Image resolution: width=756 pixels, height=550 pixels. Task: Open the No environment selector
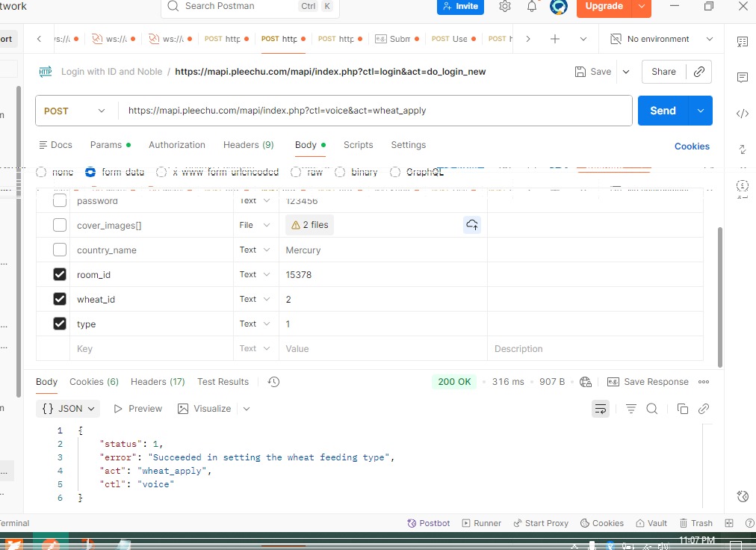[662, 39]
